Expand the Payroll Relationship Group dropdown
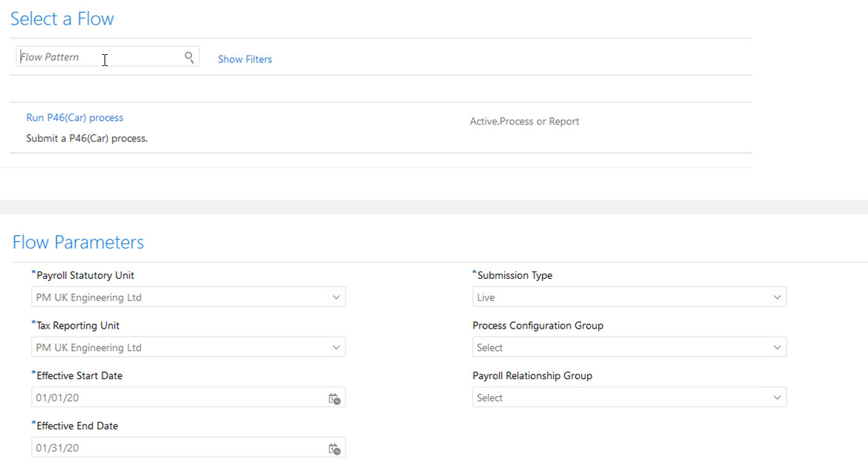The image size is (868, 468). click(777, 398)
